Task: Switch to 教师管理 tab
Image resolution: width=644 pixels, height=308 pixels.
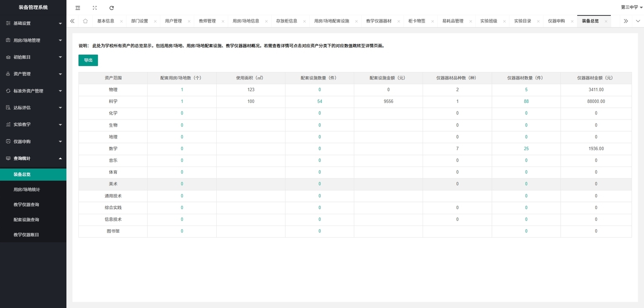Action: pos(207,21)
